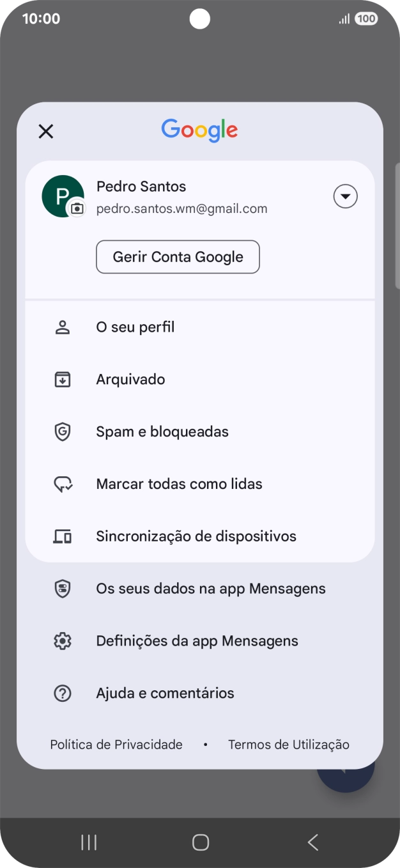Expand the account switcher chevron
This screenshot has height=868, width=400.
pos(345,196)
